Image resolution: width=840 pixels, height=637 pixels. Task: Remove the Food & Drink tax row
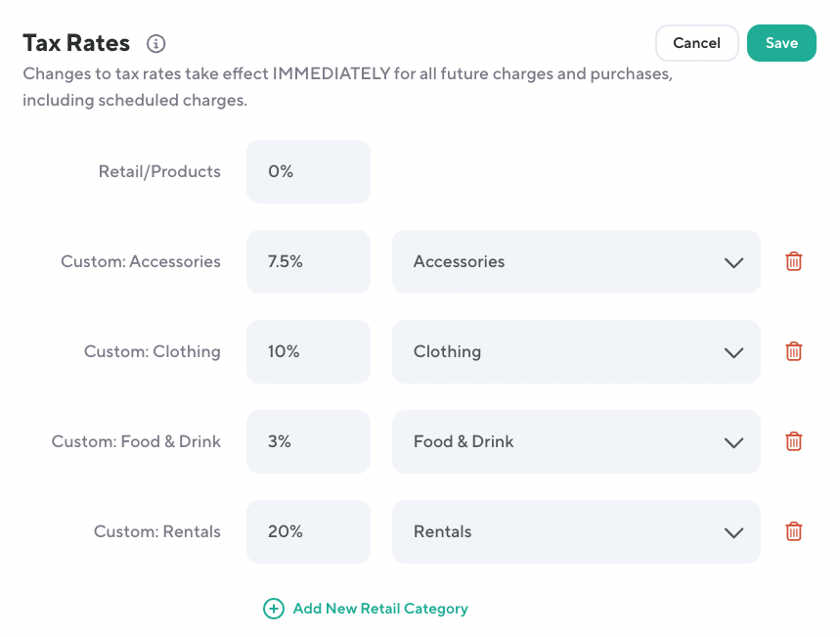pos(794,441)
